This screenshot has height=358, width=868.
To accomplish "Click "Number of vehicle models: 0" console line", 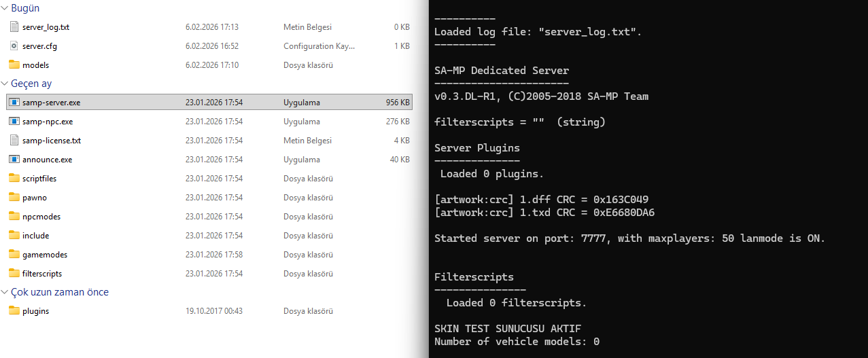I will point(517,342).
